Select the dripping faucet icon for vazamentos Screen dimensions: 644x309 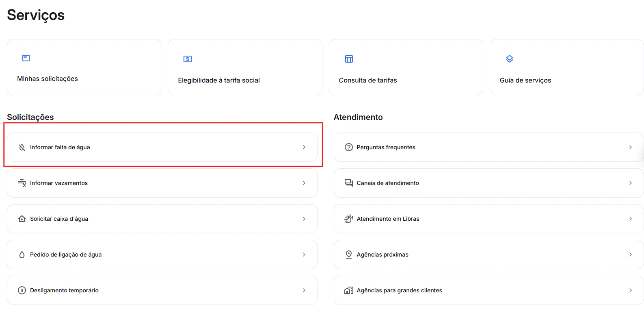[x=22, y=183]
